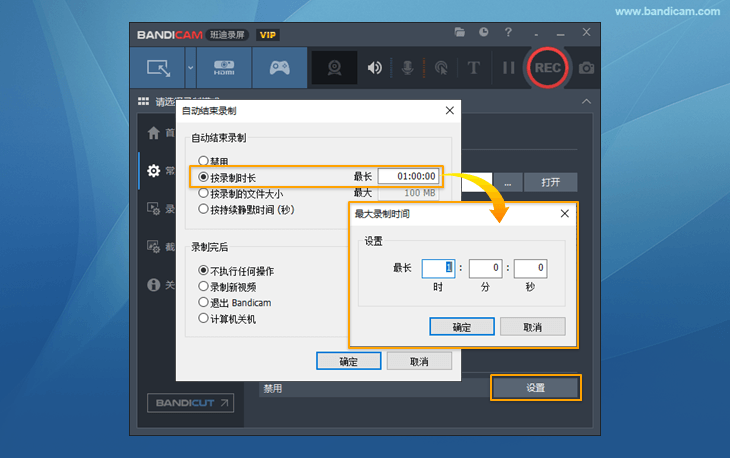730x458 pixels.
Task: Toggle text overlay T icon
Action: point(473,68)
